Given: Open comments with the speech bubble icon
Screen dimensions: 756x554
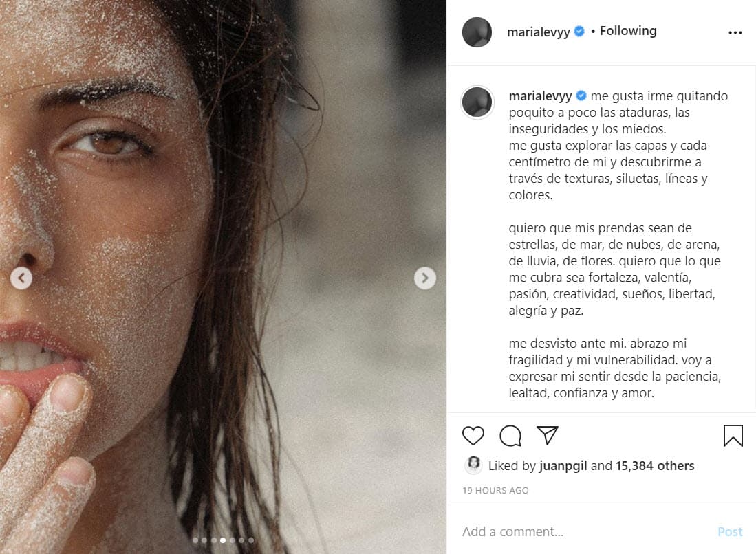Looking at the screenshot, I should pos(509,435).
